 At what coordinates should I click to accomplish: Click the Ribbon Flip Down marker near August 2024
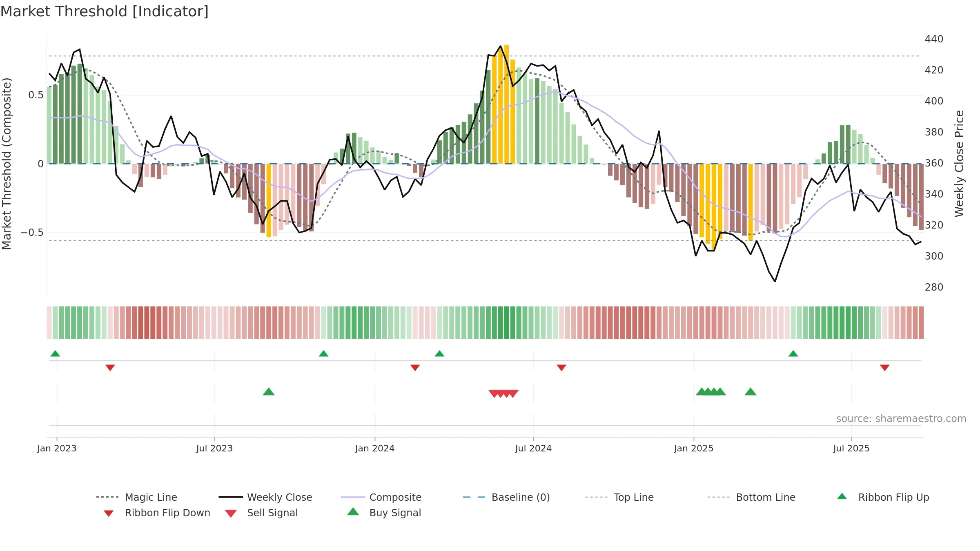coord(561,368)
